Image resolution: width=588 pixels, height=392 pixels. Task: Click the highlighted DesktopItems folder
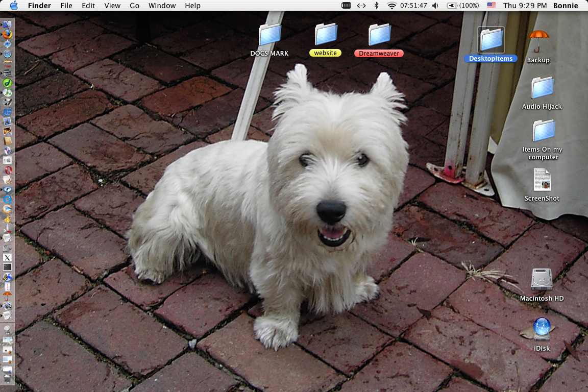click(491, 40)
